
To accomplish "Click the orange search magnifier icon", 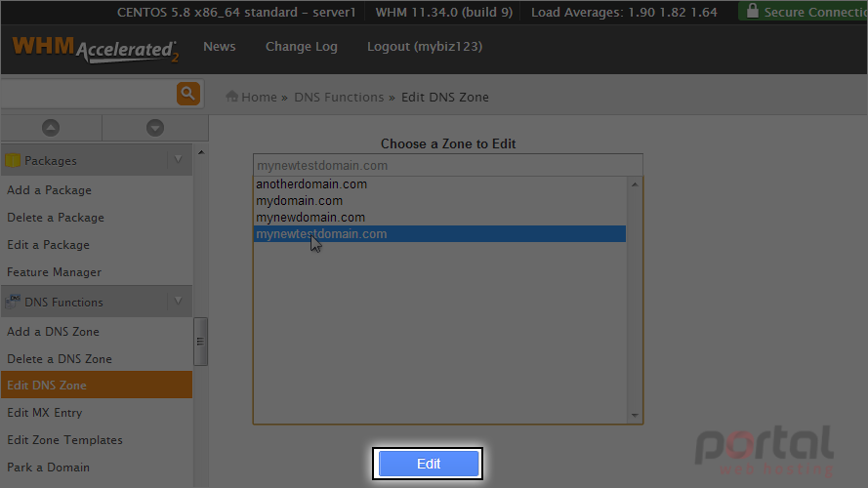I will (x=188, y=94).
